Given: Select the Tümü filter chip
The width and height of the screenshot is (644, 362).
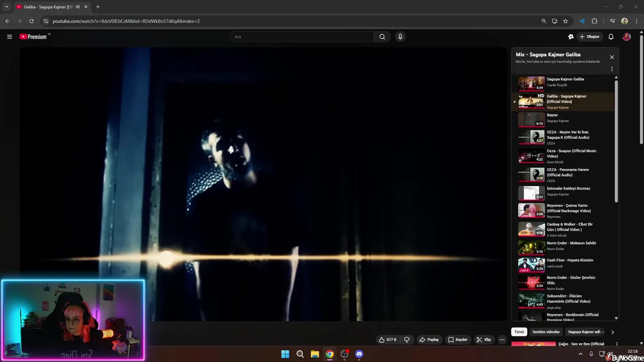Looking at the screenshot, I should (x=519, y=332).
